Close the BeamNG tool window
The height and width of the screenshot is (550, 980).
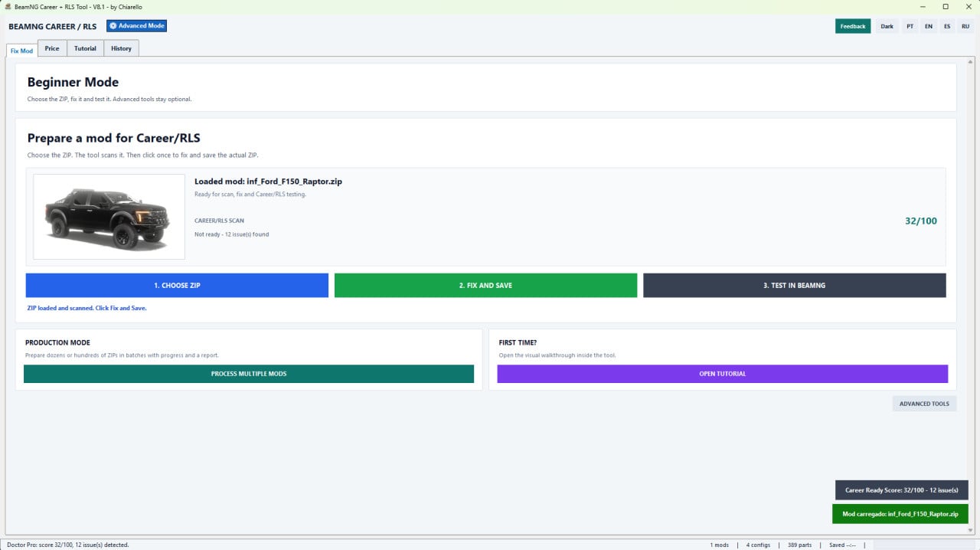(968, 6)
